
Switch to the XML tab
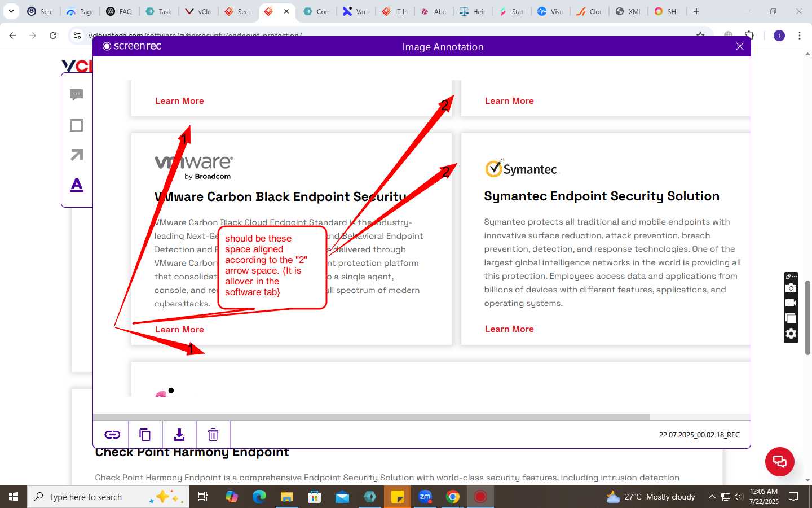coord(628,11)
